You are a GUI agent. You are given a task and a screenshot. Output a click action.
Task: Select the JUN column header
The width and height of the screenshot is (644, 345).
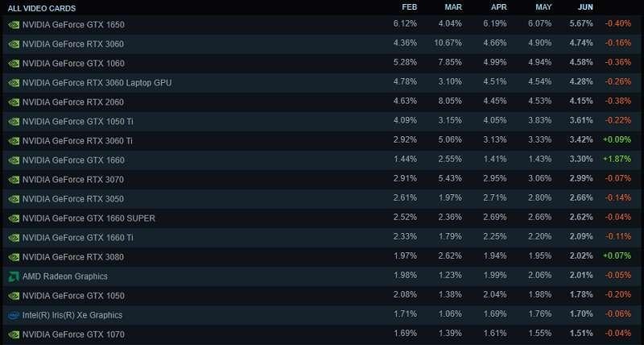click(x=585, y=7)
